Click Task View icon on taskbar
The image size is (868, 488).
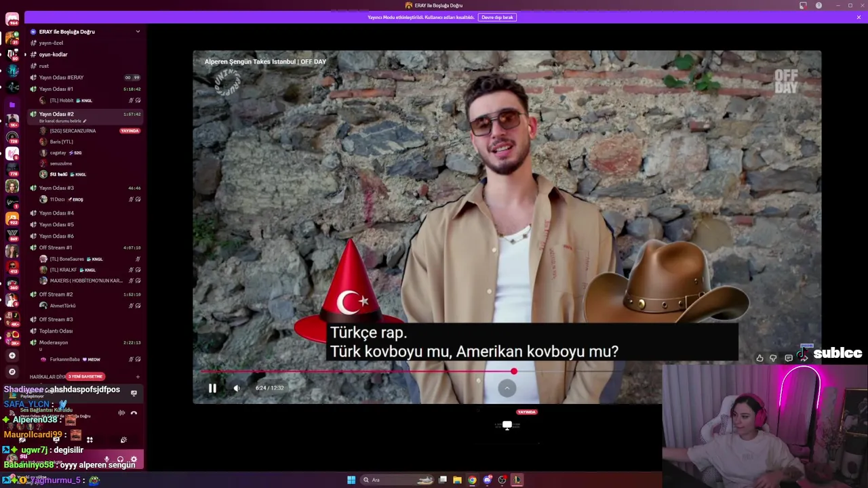click(x=442, y=480)
